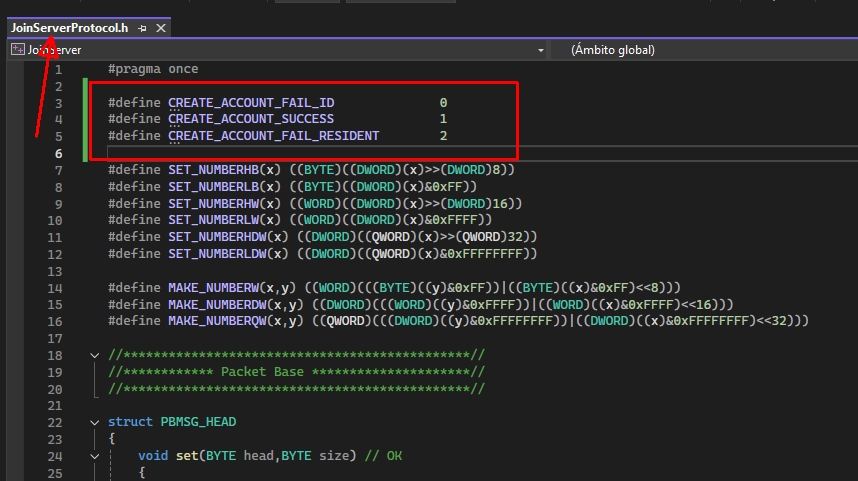Click the MAKE_NUMBERQW macro name
This screenshot has height=481, width=858.
click(217, 320)
